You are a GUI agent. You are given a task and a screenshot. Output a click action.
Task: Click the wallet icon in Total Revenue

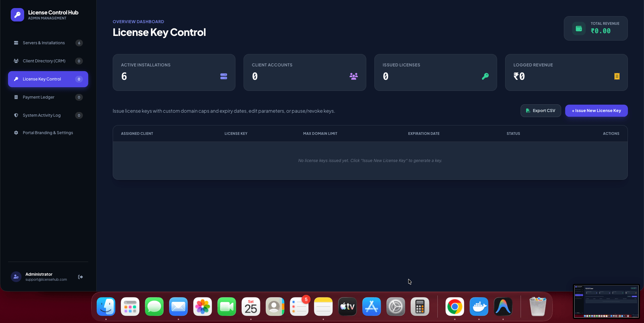(x=579, y=29)
